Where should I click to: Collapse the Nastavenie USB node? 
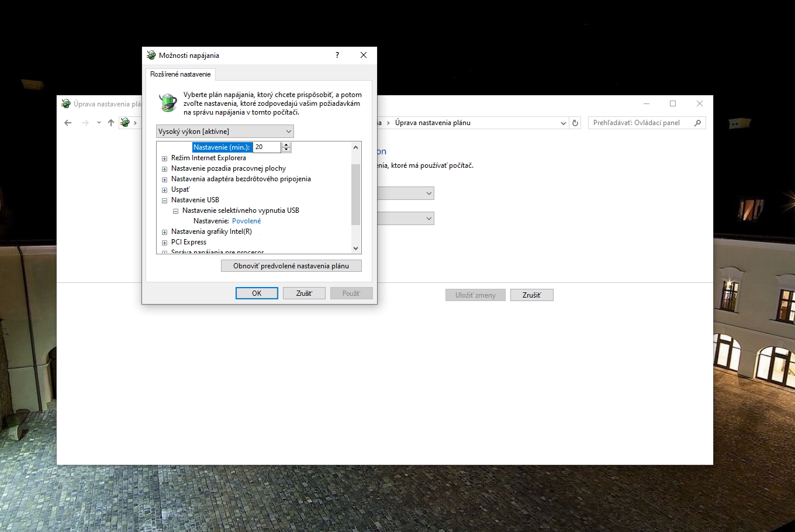click(x=164, y=201)
